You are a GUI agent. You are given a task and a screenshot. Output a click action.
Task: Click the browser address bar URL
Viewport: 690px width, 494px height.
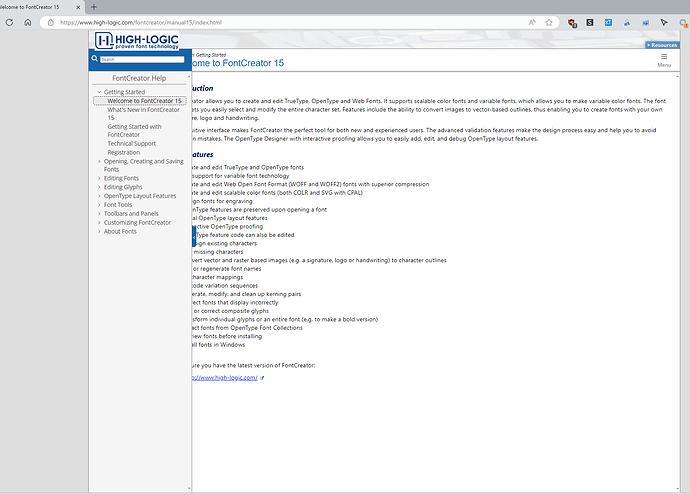coord(141,22)
